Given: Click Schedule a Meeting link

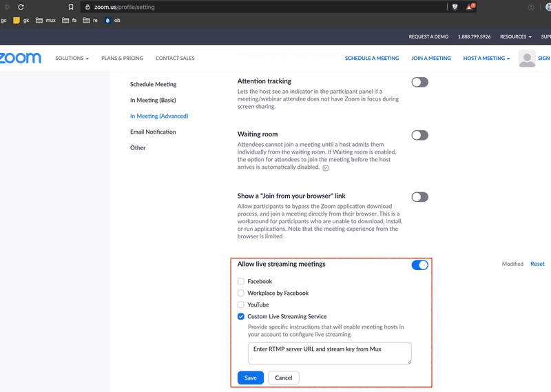Looking at the screenshot, I should 372,58.
